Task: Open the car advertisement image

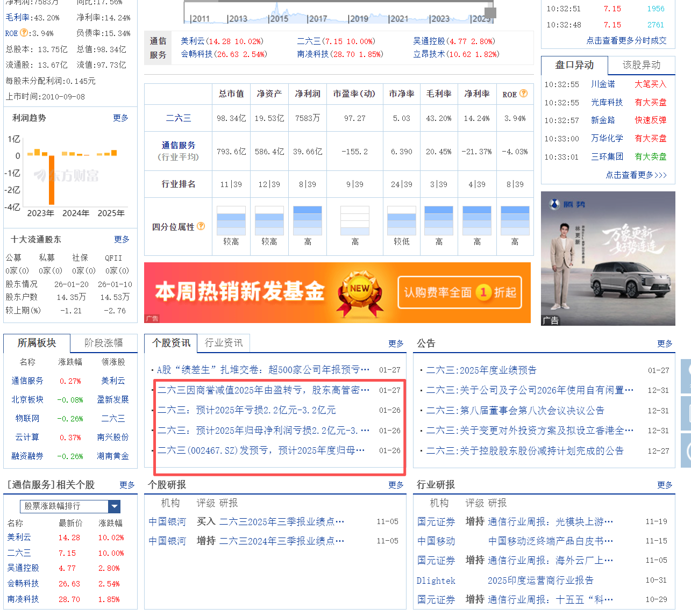Action: click(608, 259)
